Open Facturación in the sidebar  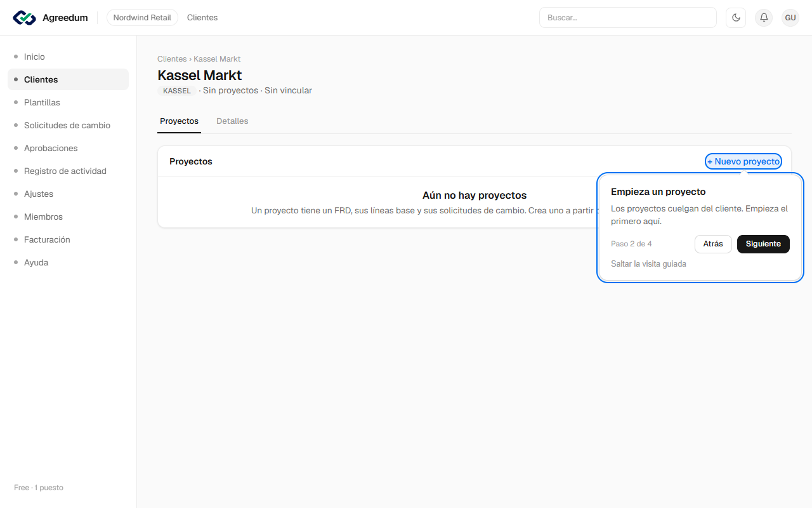(x=68, y=239)
